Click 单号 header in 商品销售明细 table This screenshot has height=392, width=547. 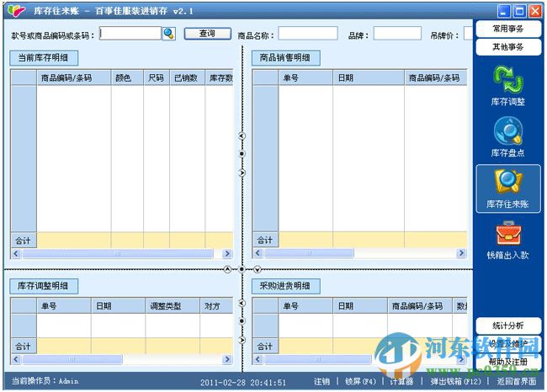(x=305, y=77)
